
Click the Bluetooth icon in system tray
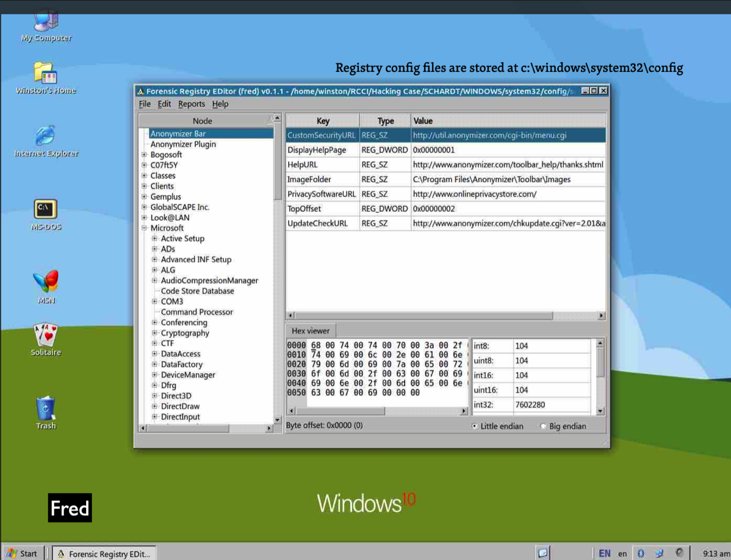[641, 553]
